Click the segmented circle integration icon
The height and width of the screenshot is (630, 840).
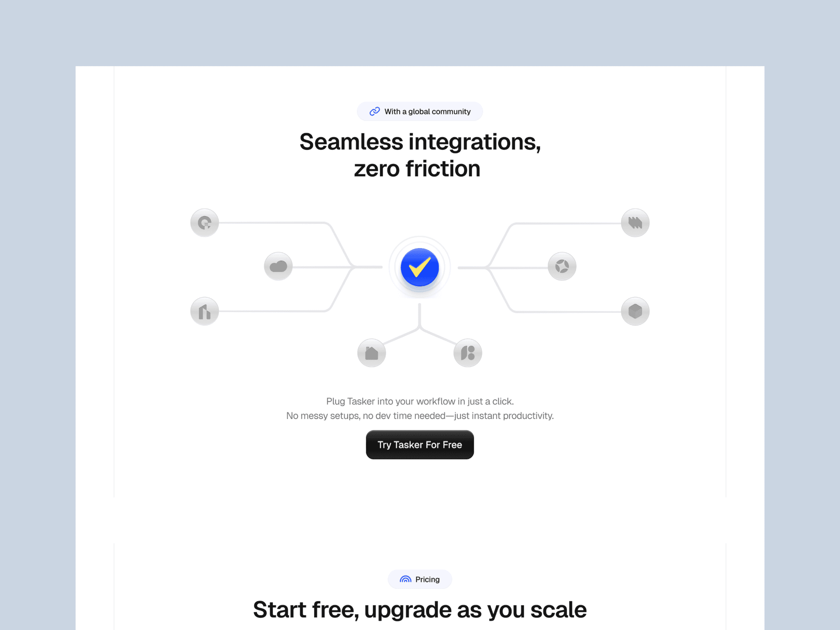562,266
